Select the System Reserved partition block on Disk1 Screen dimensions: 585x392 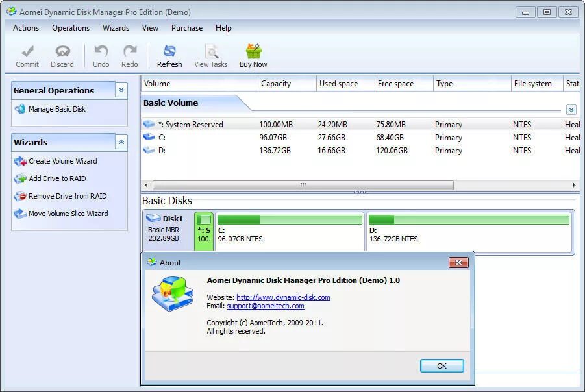click(x=204, y=231)
